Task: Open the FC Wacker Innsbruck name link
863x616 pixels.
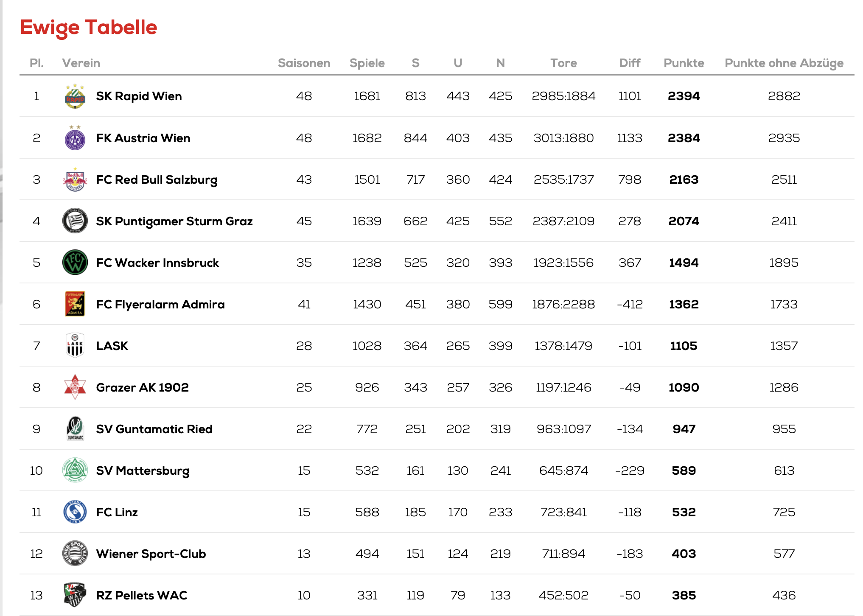Action: coord(157,263)
